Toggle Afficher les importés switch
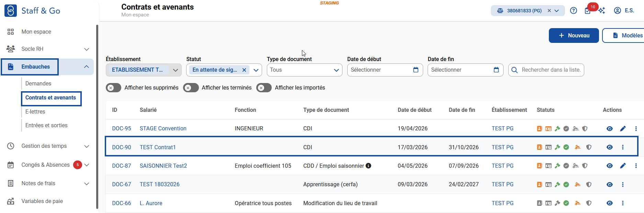Screen dimensions: 644x213 [264, 88]
